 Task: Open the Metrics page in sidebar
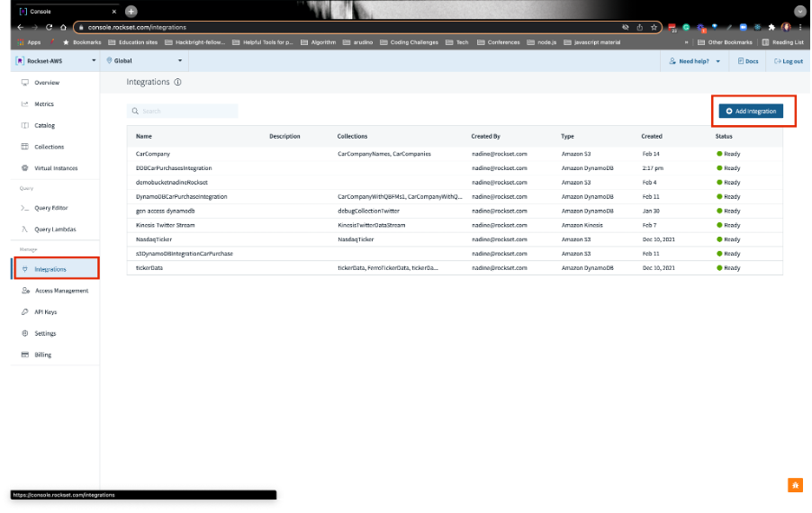pos(44,104)
